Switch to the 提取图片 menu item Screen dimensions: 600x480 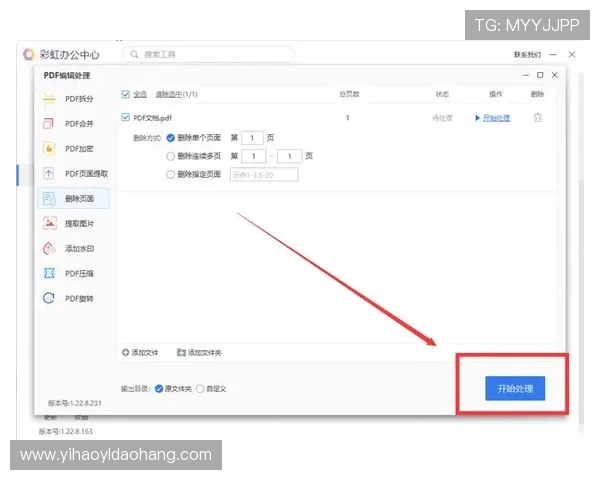coord(79,223)
